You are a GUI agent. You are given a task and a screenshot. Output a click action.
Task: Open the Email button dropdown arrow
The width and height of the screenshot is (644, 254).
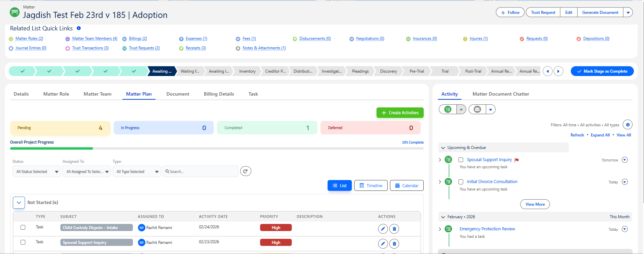click(491, 109)
